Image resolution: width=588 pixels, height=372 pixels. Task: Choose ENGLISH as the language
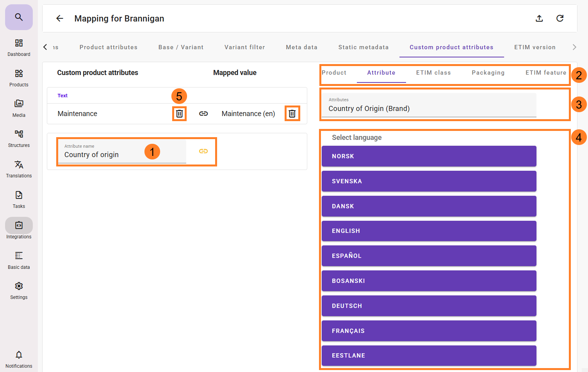[x=429, y=231]
